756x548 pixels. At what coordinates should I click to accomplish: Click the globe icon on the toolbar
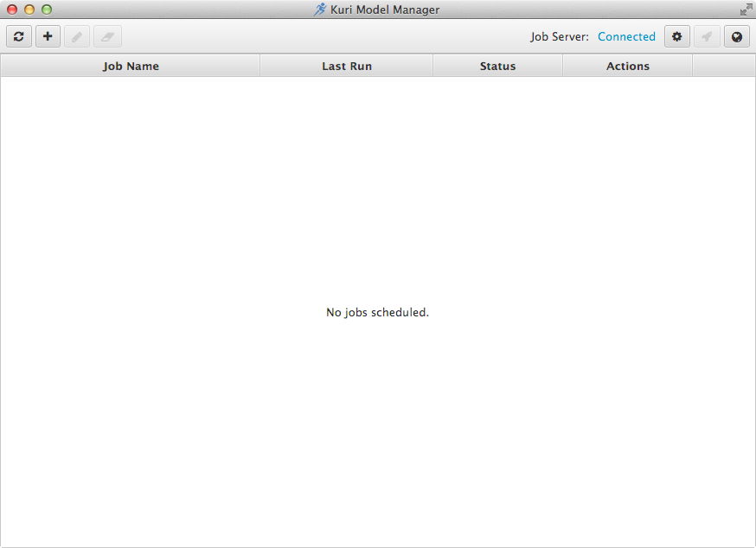coord(736,36)
